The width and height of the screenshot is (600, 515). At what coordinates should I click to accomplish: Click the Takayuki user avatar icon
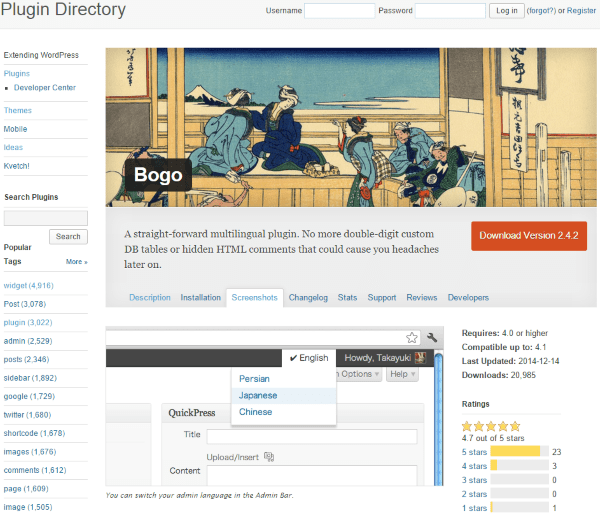pyautogui.click(x=421, y=358)
